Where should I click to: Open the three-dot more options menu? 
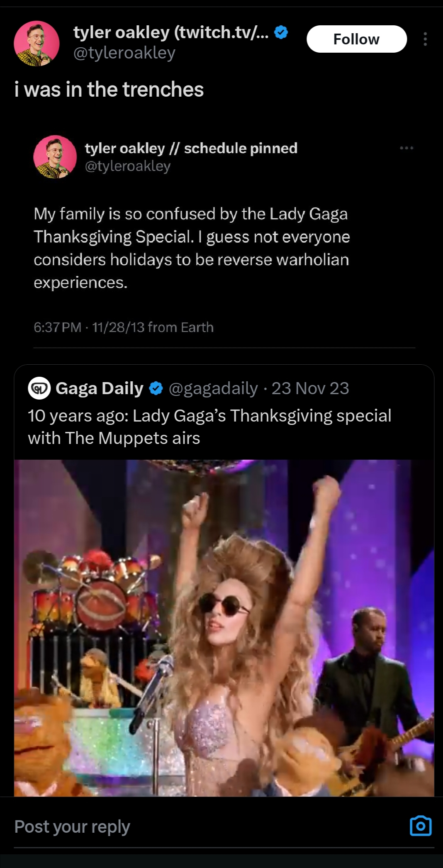click(425, 39)
